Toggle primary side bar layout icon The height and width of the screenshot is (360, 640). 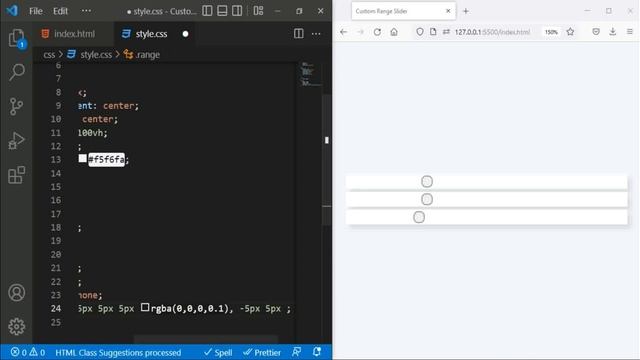coord(207,11)
